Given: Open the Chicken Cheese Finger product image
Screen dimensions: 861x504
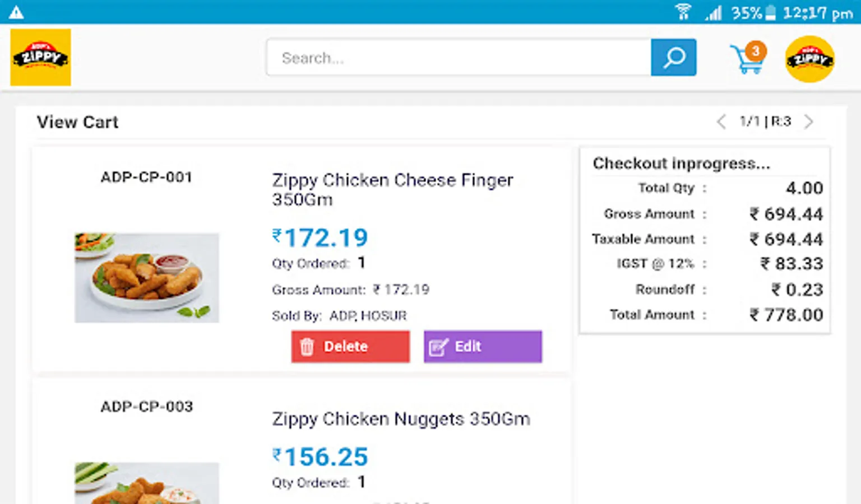Looking at the screenshot, I should (x=147, y=278).
